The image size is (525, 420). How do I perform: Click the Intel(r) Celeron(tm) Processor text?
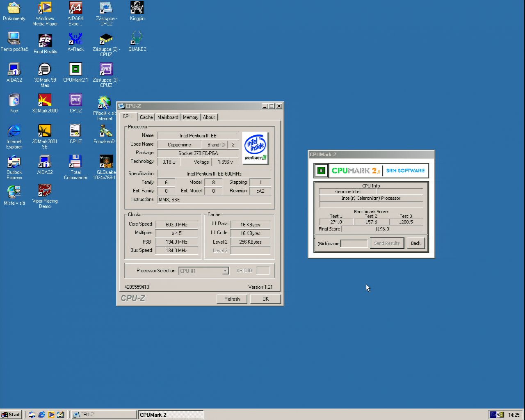point(371,198)
